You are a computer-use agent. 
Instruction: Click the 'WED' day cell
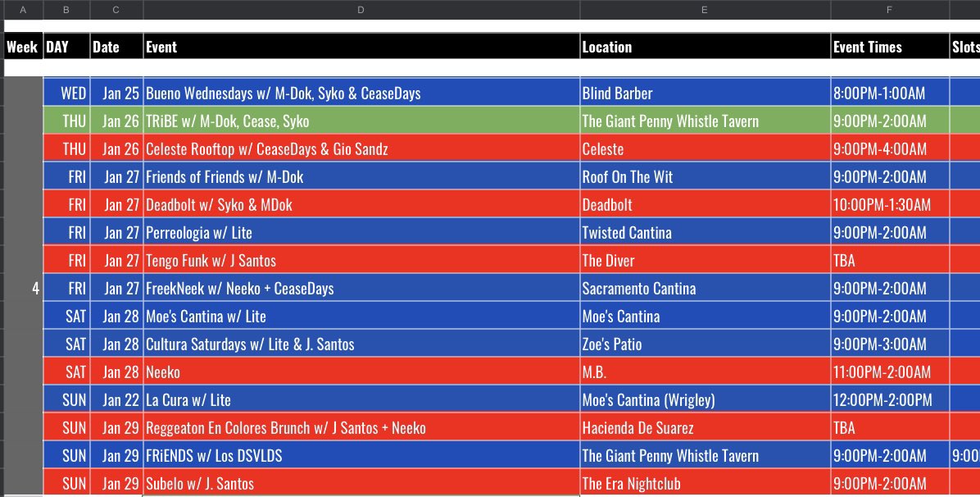[66, 93]
